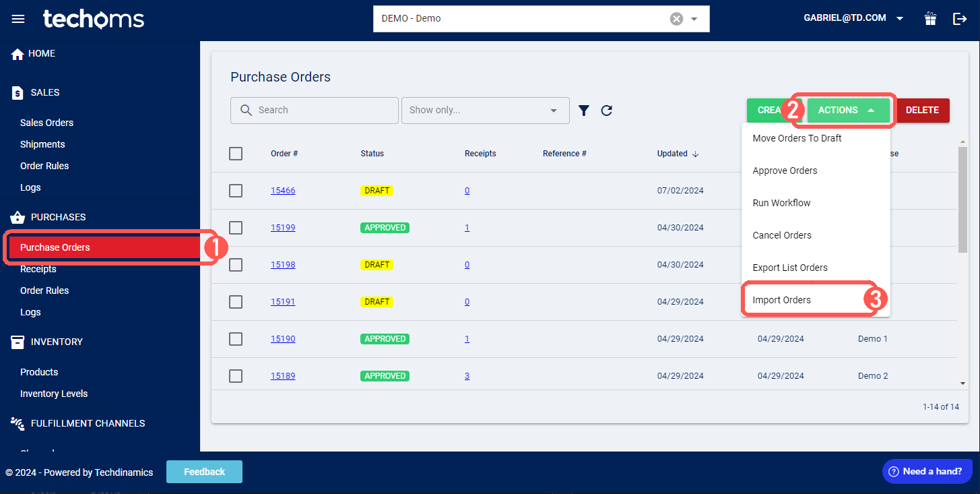
Task: Click the PURCHASES basket icon
Action: click(x=18, y=217)
